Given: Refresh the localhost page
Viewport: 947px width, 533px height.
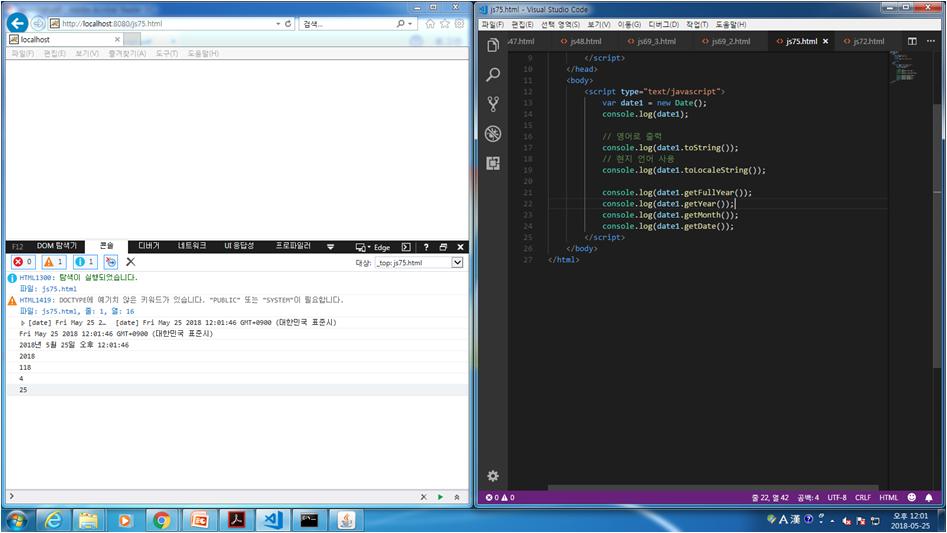Looking at the screenshot, I should [x=288, y=24].
